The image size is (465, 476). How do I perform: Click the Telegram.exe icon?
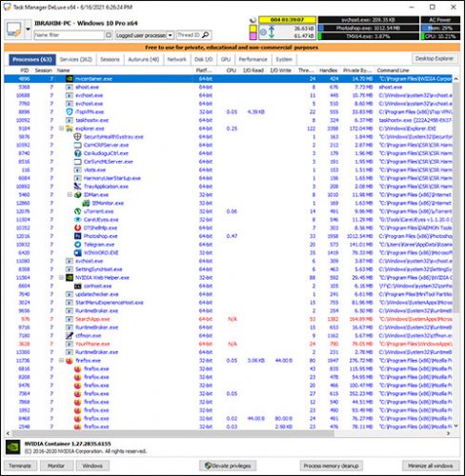click(77, 245)
